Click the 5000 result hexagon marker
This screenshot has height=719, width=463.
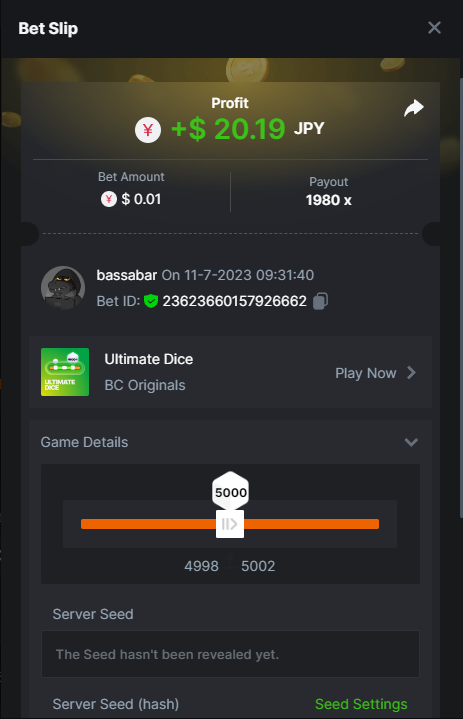(x=231, y=491)
